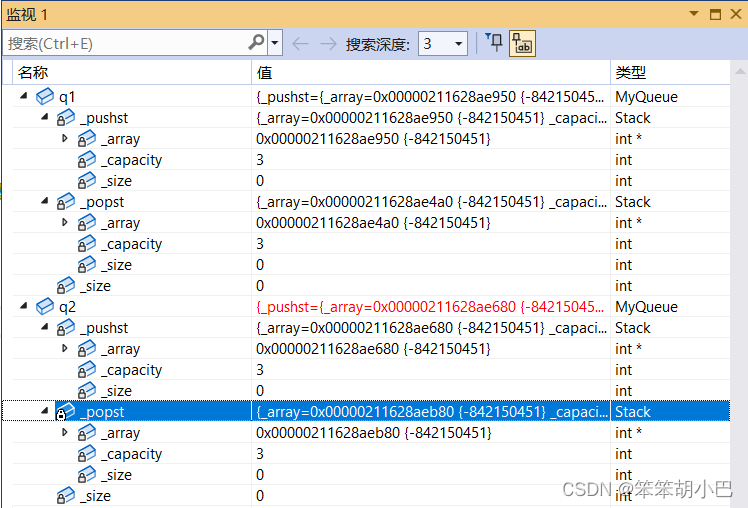Click q1 _pushst private field icon
Screen dimensions: 748x508
[x=66, y=117]
